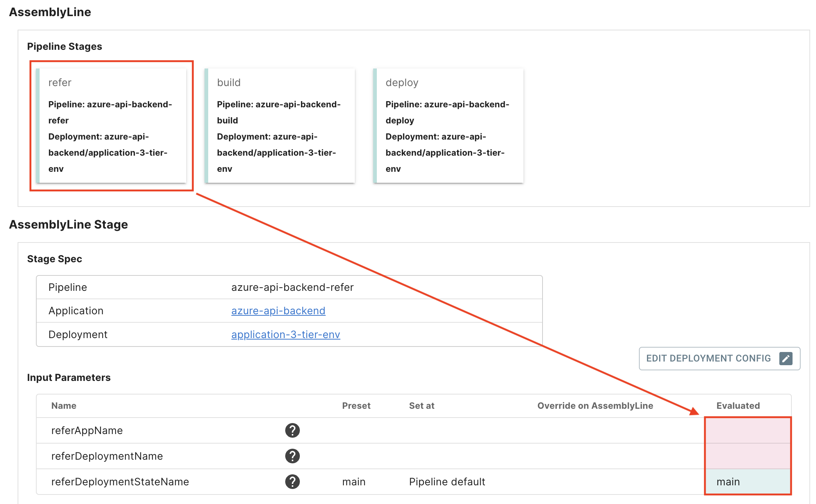
Task: Select the refer pipeline stage card
Action: [x=112, y=125]
